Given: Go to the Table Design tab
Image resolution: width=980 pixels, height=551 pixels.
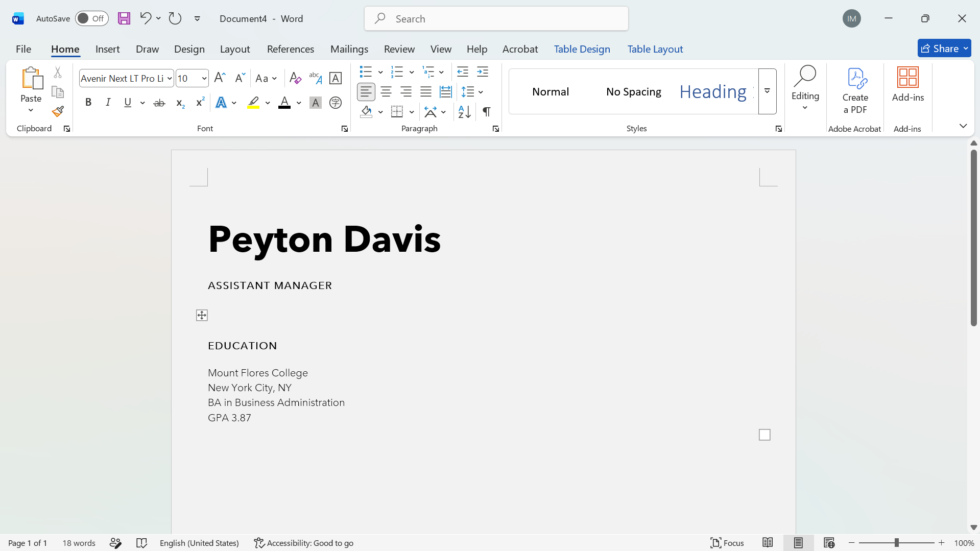Looking at the screenshot, I should click(x=582, y=49).
